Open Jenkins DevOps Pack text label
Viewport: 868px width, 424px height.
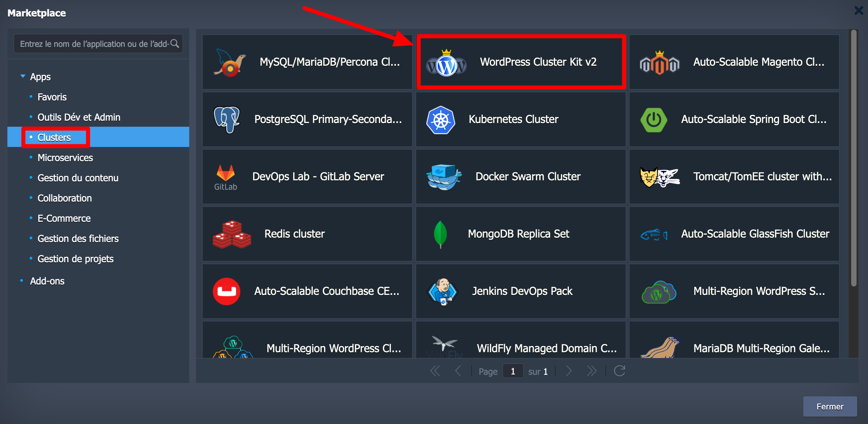point(522,291)
